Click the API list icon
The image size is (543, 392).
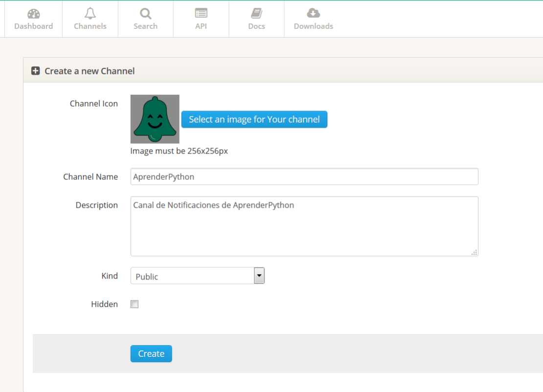pos(201,13)
